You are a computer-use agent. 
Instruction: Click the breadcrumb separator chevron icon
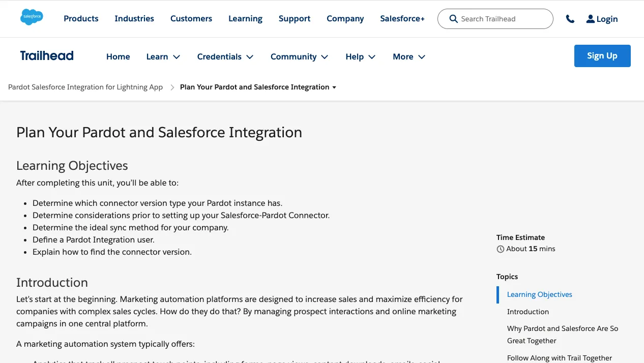(172, 87)
